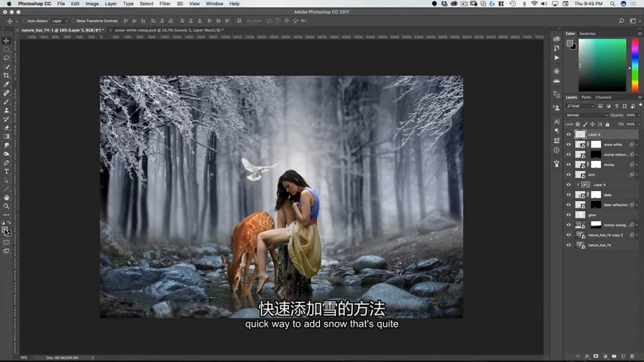
Task: Add a layer style with fx icon
Action: [587, 356]
